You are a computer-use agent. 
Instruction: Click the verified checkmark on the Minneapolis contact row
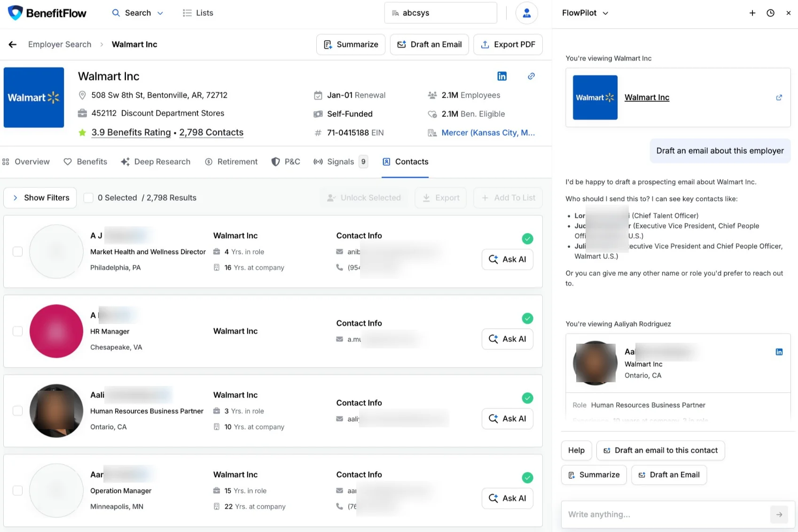pos(527,478)
